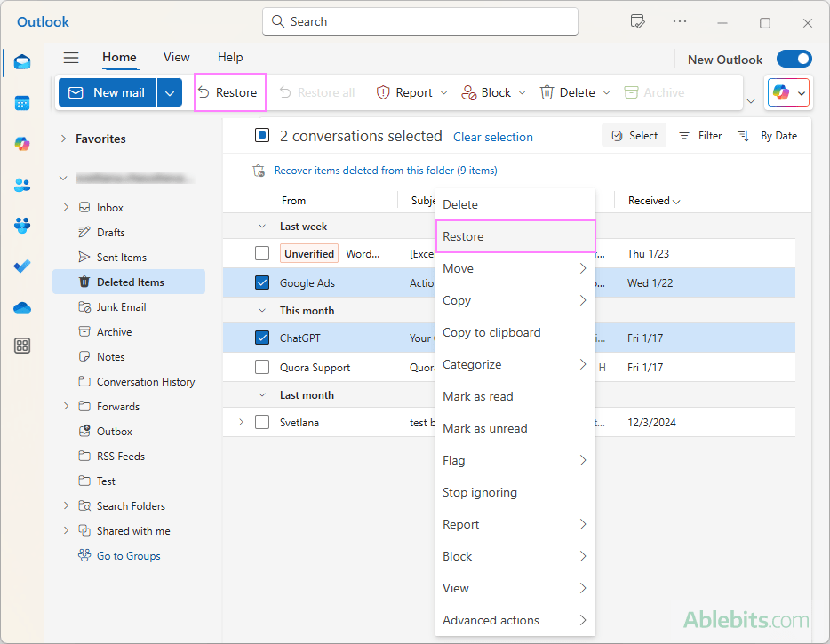Check the Unverified Word message checkbox
Viewport: 830px width, 644px height.
point(262,253)
